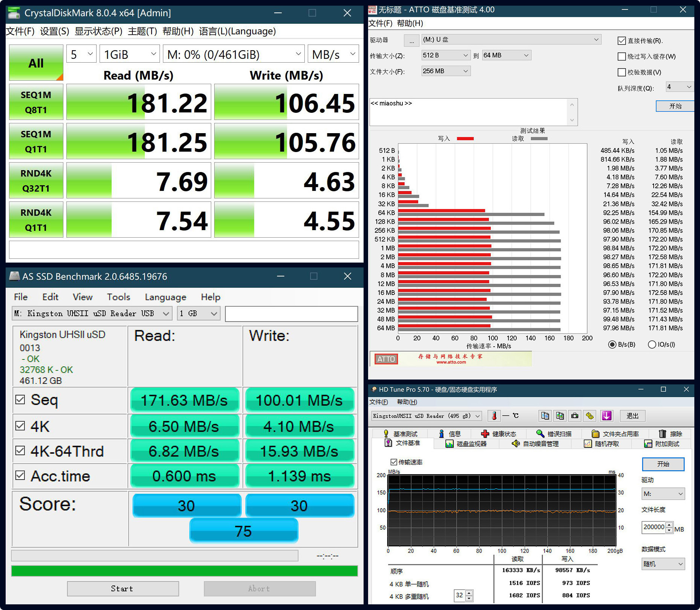Select the B/s radio button in ATTO
This screenshot has height=610, width=700.
click(x=612, y=344)
